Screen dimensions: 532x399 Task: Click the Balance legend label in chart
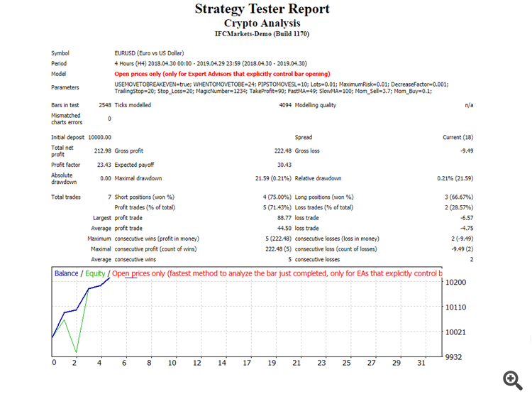pos(67,274)
